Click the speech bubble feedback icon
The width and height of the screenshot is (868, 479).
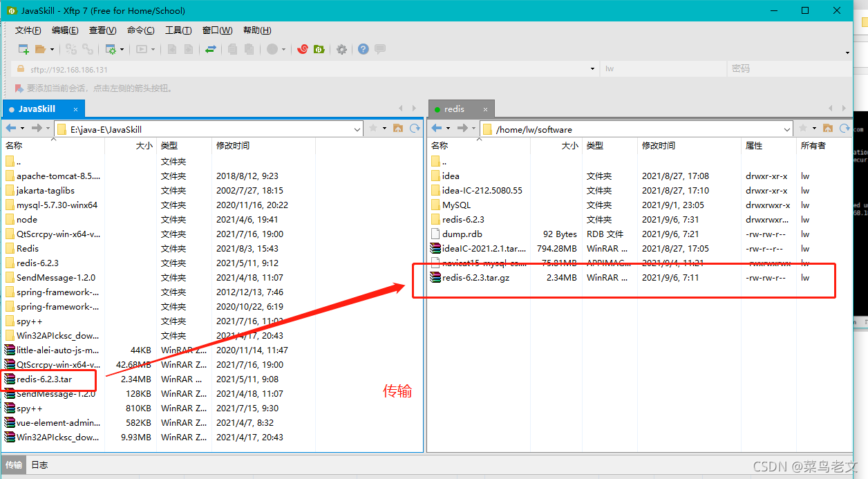[379, 49]
